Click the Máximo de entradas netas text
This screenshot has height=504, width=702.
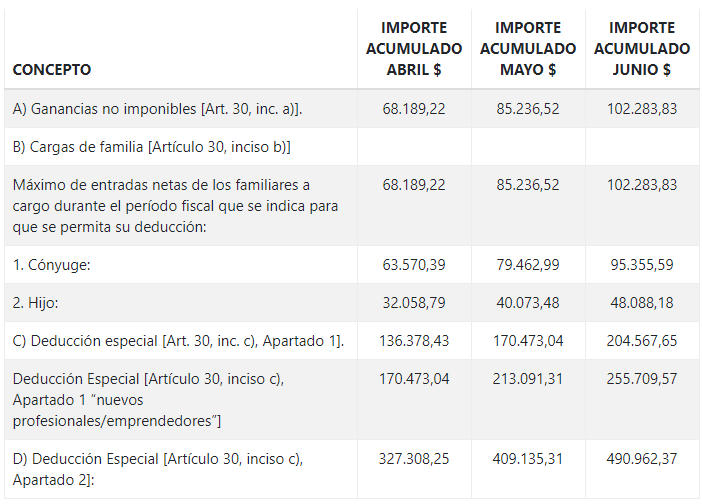[x=175, y=206]
